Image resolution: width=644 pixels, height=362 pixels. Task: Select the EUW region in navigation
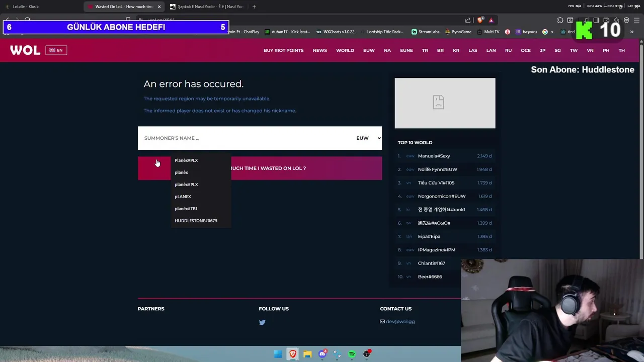pyautogui.click(x=369, y=50)
